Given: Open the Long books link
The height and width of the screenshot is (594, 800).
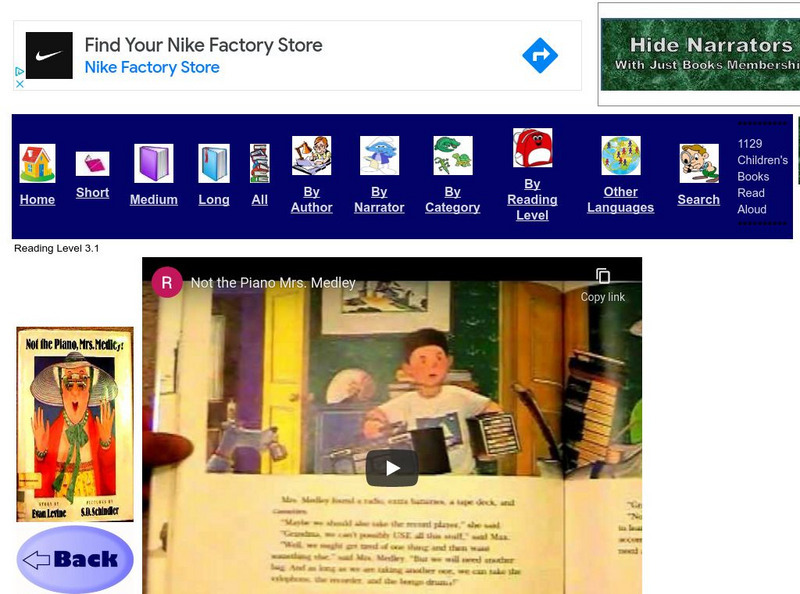Looking at the screenshot, I should click(214, 200).
